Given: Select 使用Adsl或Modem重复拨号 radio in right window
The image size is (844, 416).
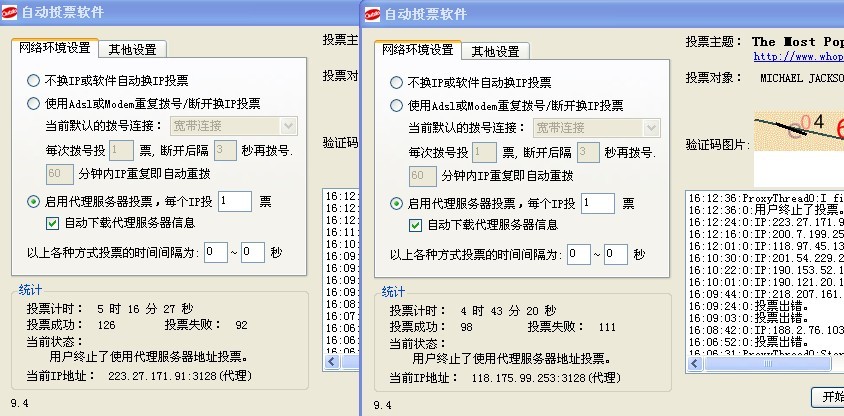Looking at the screenshot, I should tap(397, 105).
